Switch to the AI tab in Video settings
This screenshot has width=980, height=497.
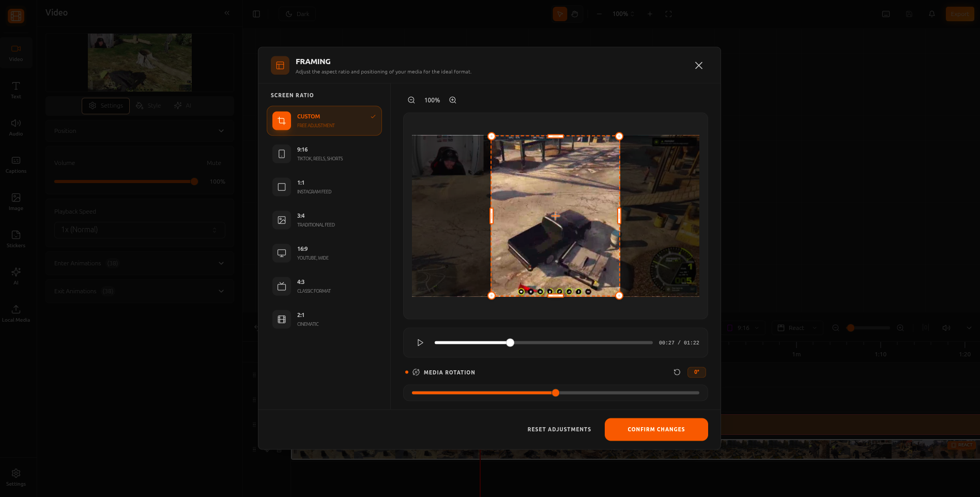pyautogui.click(x=182, y=106)
